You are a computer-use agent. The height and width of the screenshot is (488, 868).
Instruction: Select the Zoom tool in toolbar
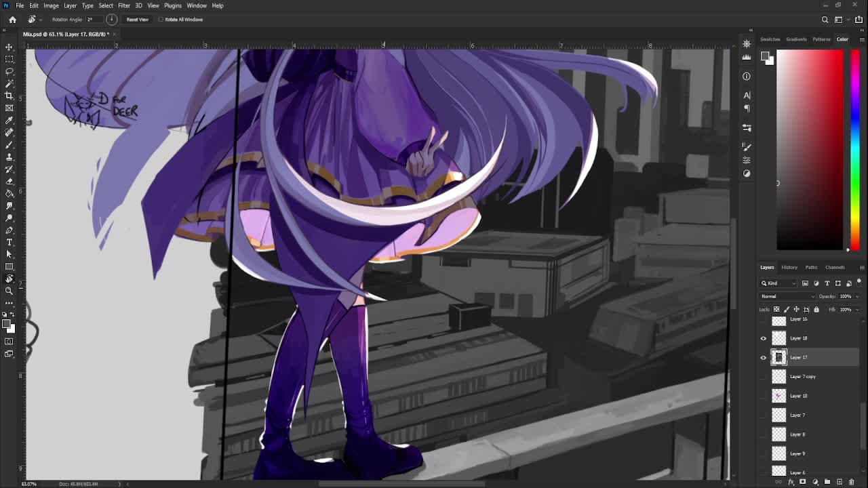pos(9,291)
